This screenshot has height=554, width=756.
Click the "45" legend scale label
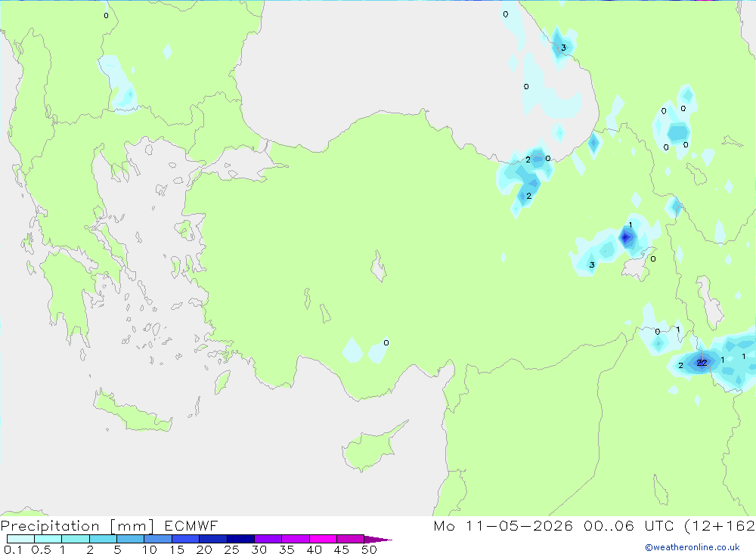[342, 549]
